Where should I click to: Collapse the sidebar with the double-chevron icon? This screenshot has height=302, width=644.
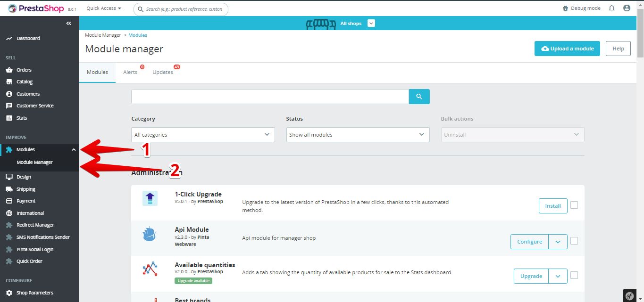tap(69, 23)
